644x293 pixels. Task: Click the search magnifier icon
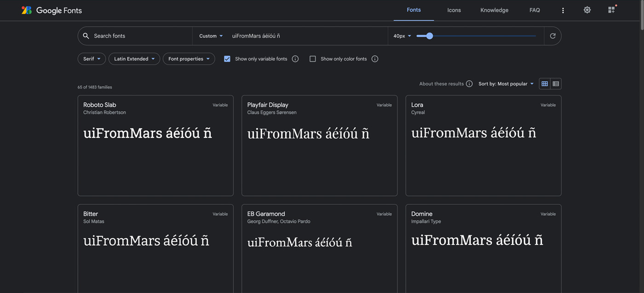(86, 36)
